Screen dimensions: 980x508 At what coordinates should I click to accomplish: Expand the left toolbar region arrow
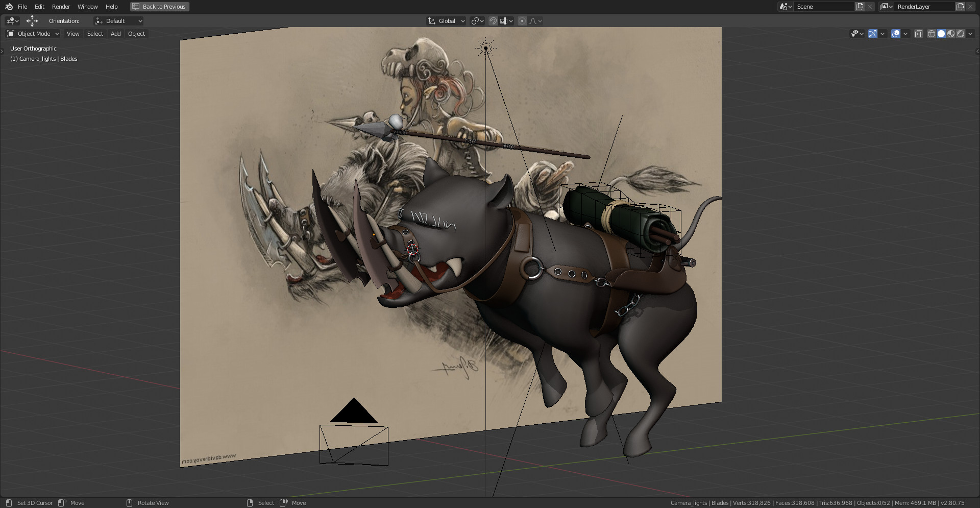pos(2,51)
